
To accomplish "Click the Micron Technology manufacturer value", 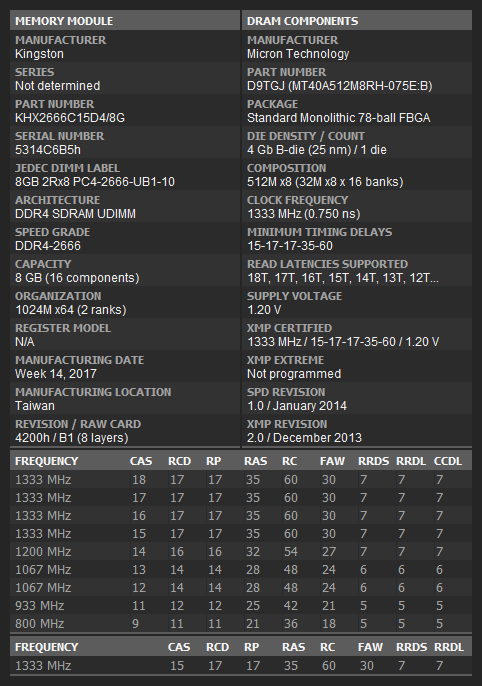I will click(x=298, y=54).
